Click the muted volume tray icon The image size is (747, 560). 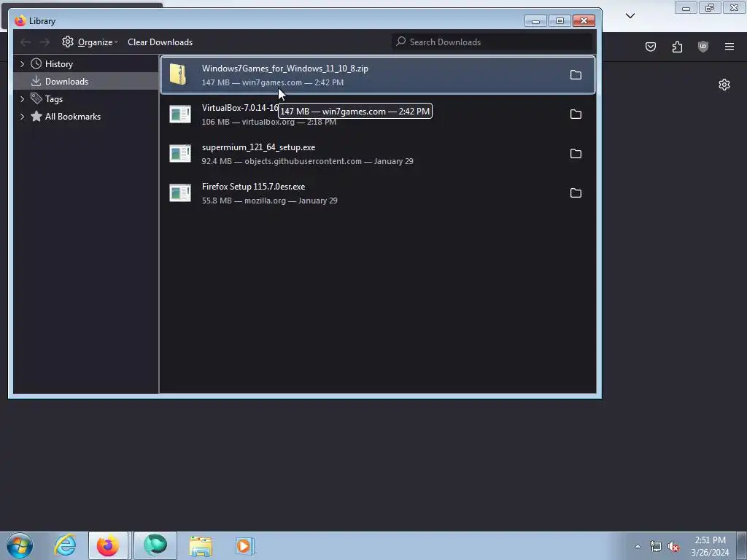673,546
